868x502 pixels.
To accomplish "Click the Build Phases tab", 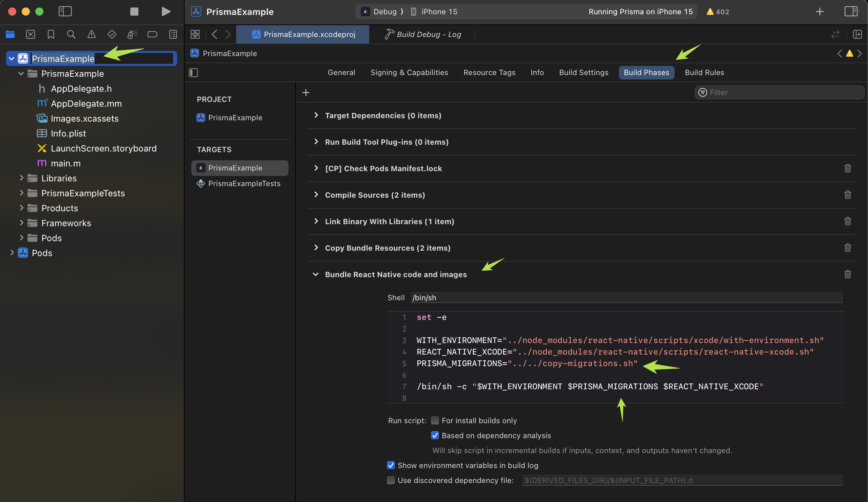I will pyautogui.click(x=646, y=72).
